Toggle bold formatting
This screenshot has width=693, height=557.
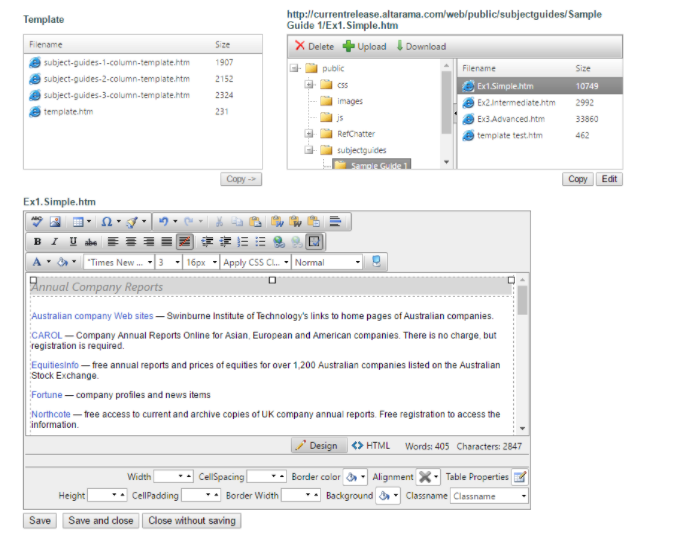coord(38,242)
